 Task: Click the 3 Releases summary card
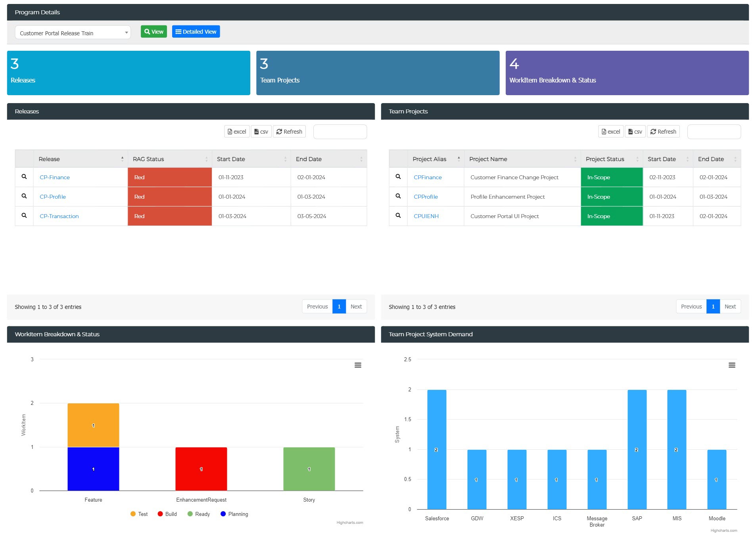click(129, 73)
